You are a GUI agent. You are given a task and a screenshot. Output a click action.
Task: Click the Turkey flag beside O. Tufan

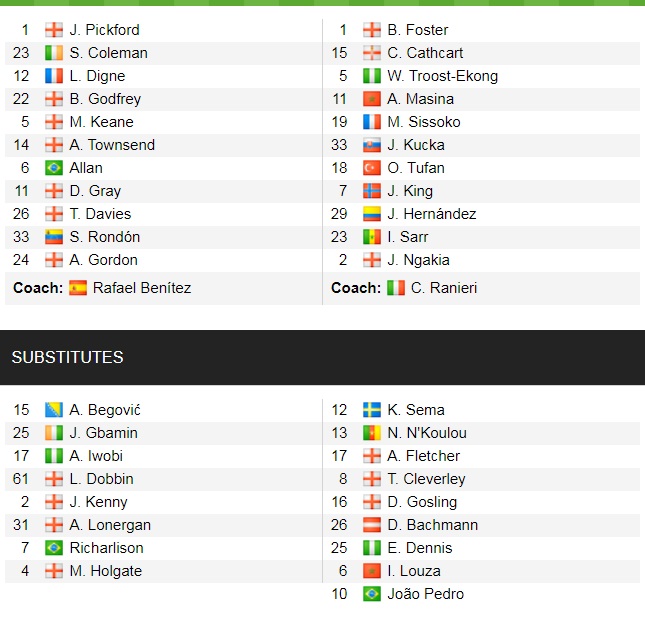(x=372, y=168)
